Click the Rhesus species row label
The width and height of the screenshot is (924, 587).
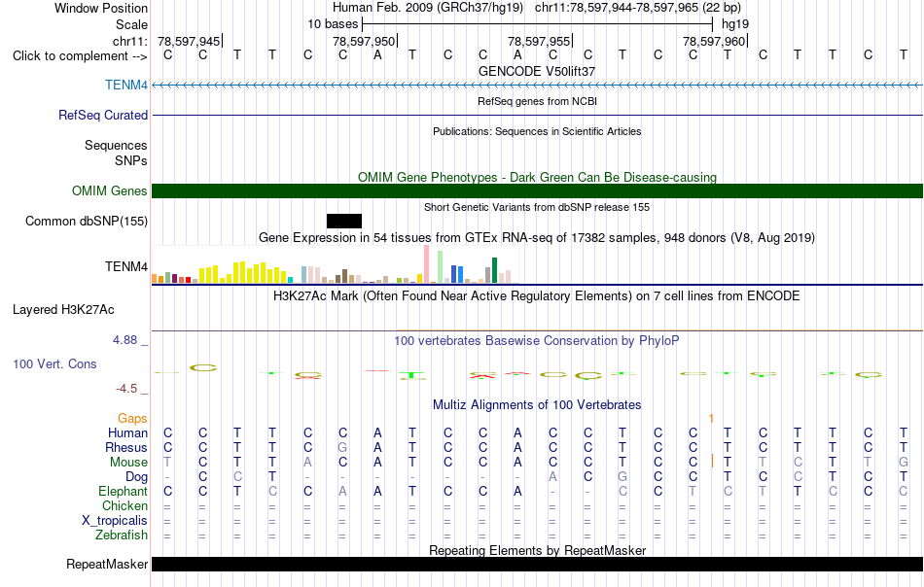[126, 447]
